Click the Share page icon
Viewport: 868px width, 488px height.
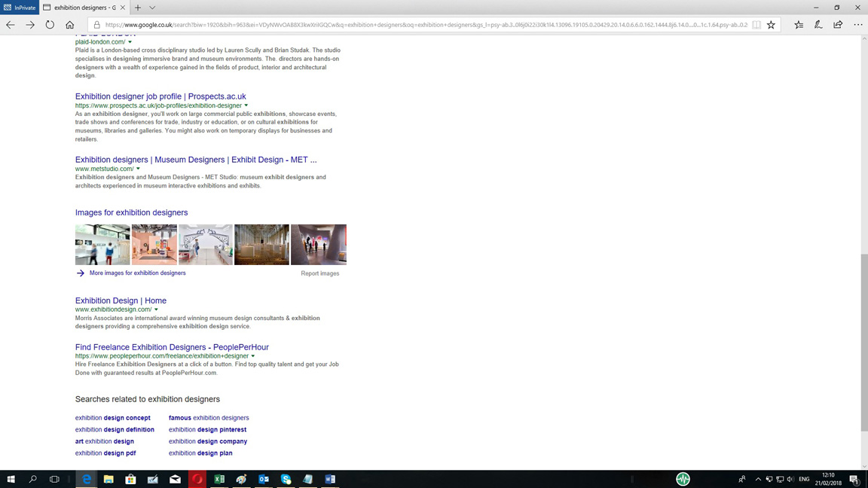[838, 25]
